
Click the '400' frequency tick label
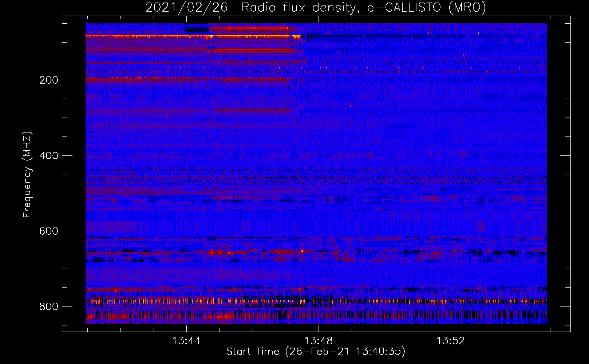[x=49, y=156]
